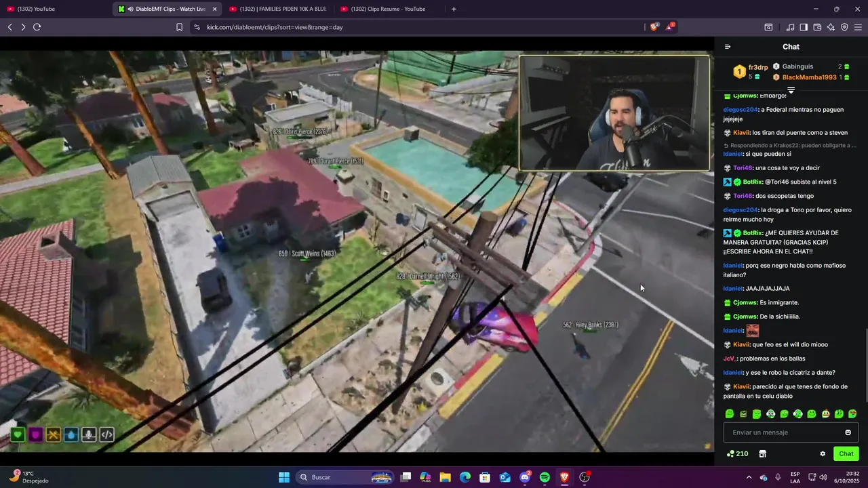Click the taskbar Buscar search box
The width and height of the screenshot is (868, 488).
(x=346, y=477)
